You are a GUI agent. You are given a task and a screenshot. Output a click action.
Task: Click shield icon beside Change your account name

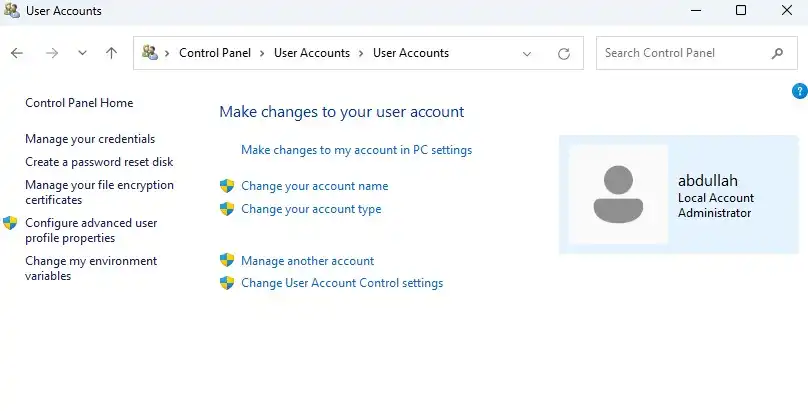pyautogui.click(x=227, y=186)
